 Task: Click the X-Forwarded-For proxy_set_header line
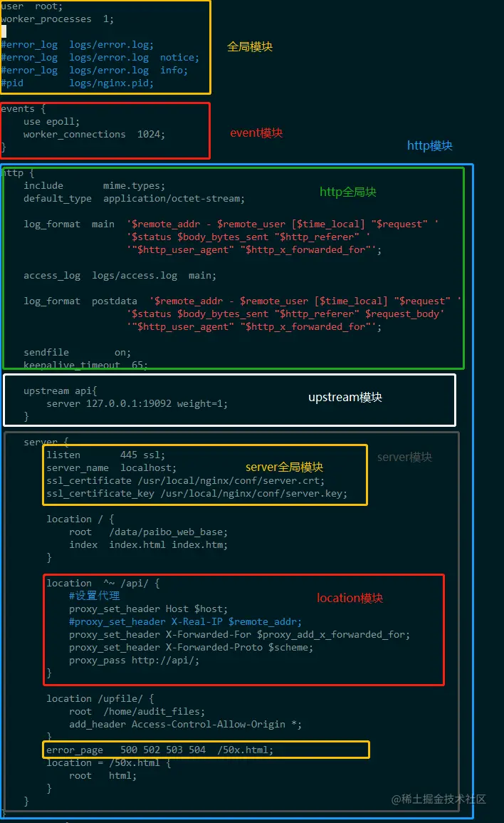239,635
